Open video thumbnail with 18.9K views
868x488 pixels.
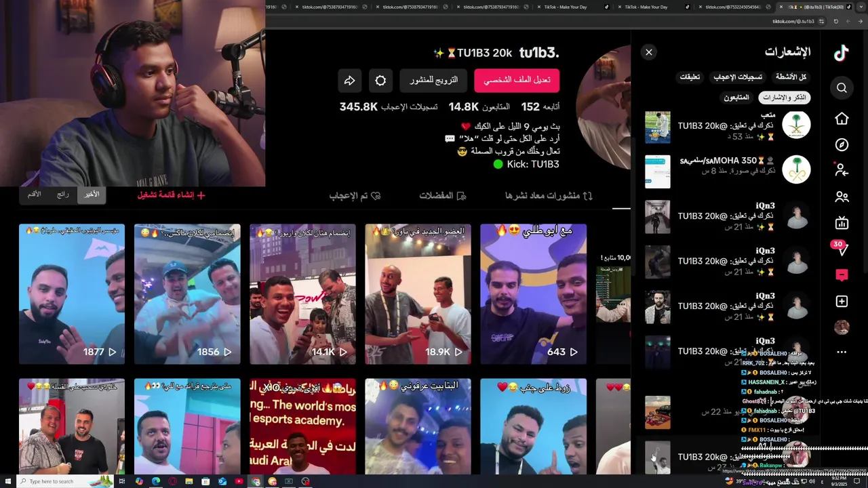pyautogui.click(x=418, y=294)
